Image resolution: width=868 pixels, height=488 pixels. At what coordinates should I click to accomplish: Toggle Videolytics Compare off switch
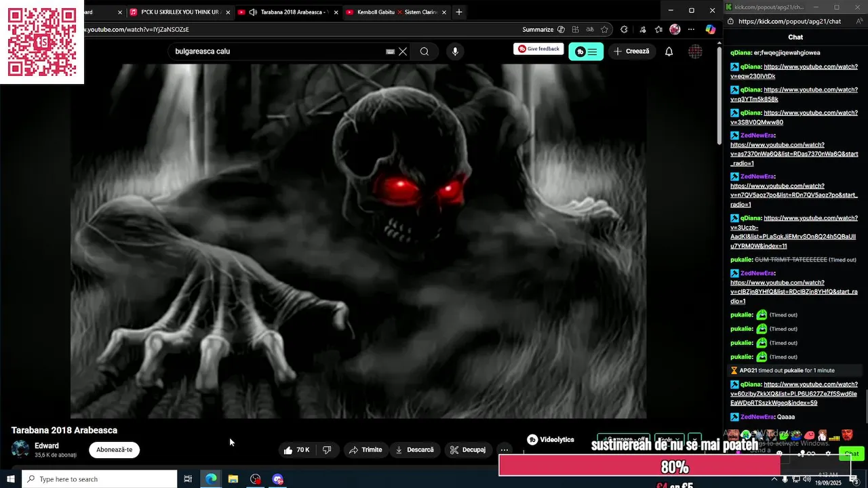pos(623,440)
